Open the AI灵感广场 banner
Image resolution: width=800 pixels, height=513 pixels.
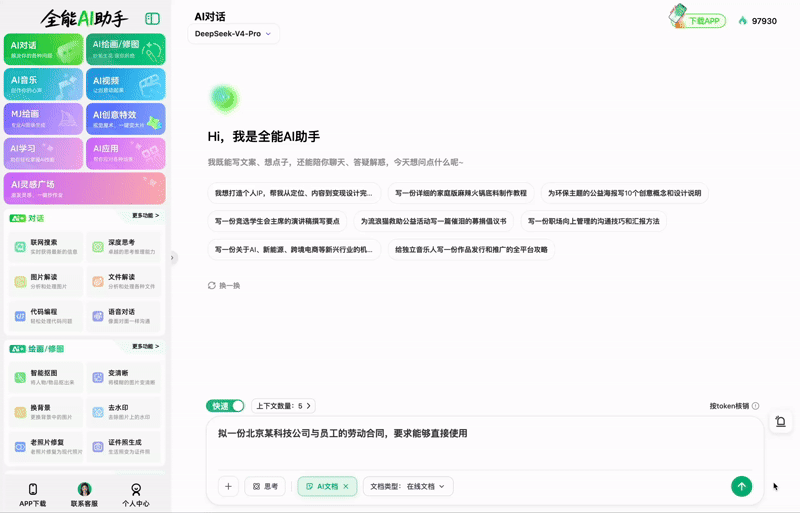click(x=85, y=188)
